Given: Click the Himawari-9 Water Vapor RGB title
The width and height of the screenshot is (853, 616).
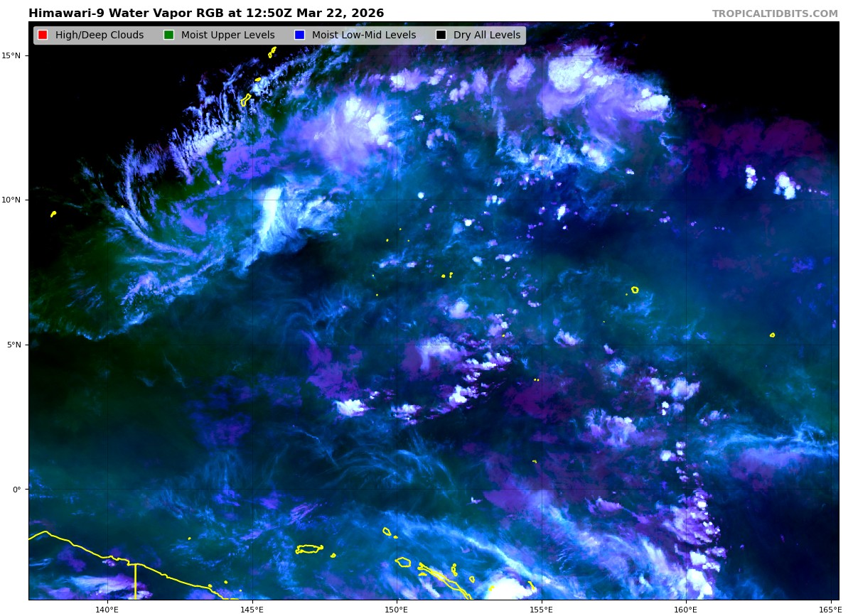Looking at the screenshot, I should click(206, 13).
